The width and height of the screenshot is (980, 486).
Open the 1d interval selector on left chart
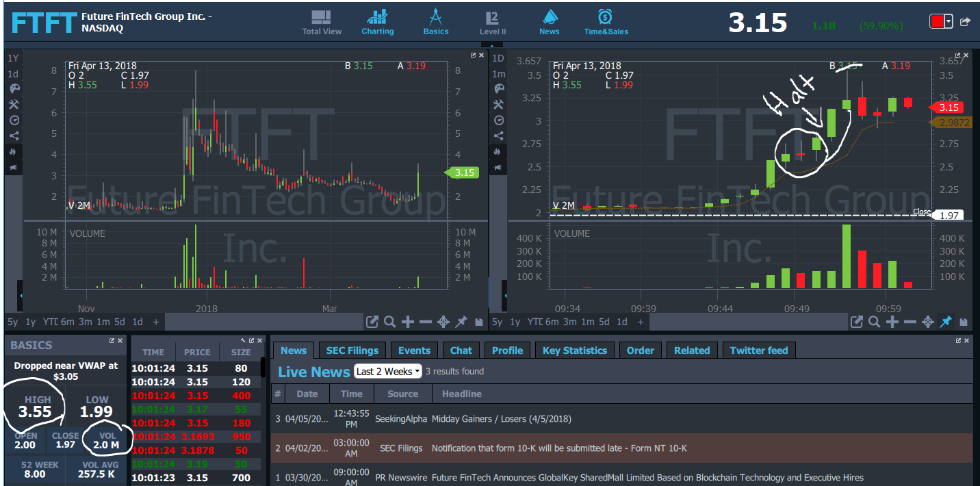pos(14,73)
